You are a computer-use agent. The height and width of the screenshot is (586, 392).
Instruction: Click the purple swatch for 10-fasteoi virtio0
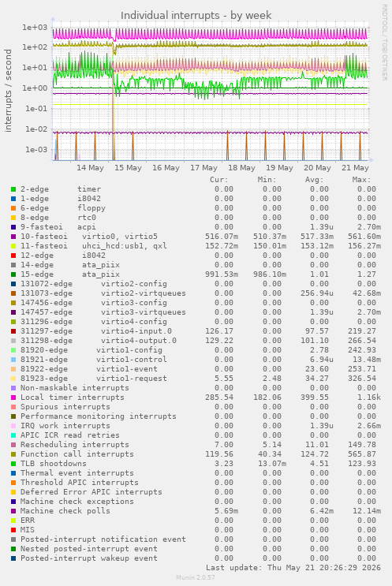pyautogui.click(x=13, y=237)
